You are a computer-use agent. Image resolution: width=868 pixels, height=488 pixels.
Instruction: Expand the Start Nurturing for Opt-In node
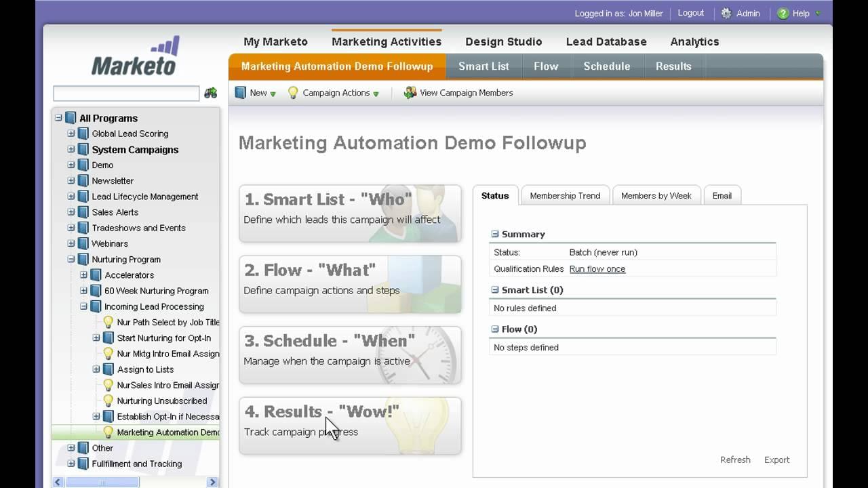coord(96,338)
